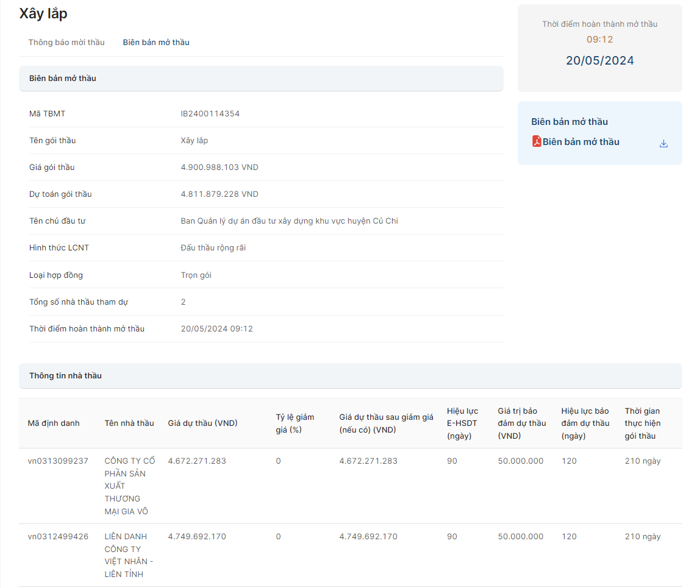Click investor name Ban Quản lý dự án Củ Chi
The width and height of the screenshot is (700, 588).
point(289,221)
